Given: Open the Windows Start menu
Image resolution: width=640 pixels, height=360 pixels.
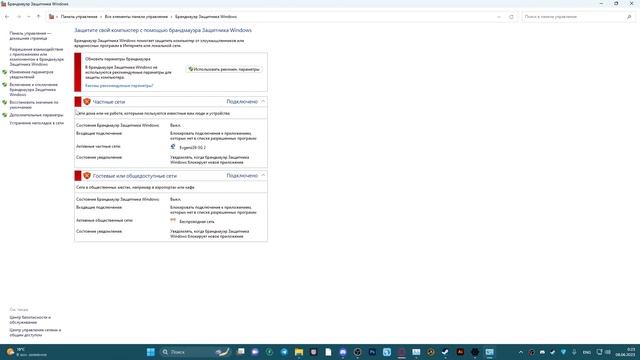Looking at the screenshot, I should click(x=151, y=352).
